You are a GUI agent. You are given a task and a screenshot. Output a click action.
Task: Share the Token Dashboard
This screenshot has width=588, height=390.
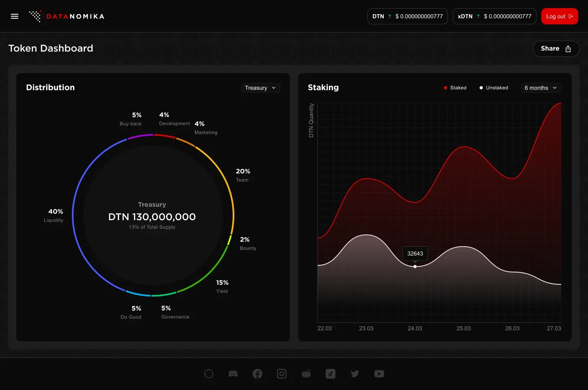(x=556, y=49)
